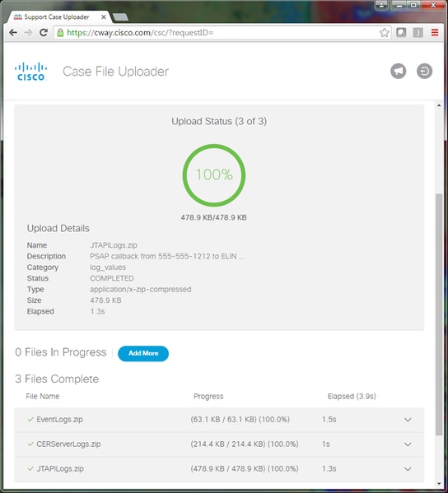This screenshot has height=493, width=448.
Task: Open a new browser tab
Action: (x=120, y=17)
